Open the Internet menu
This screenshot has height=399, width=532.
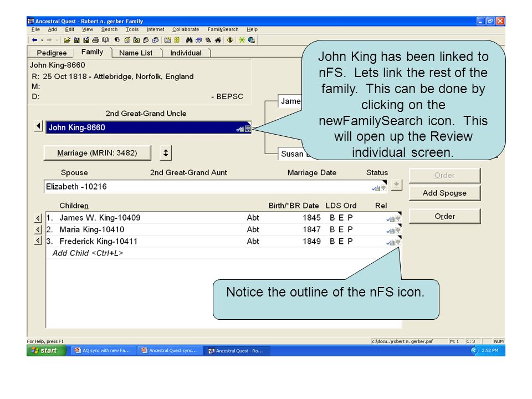click(x=155, y=29)
